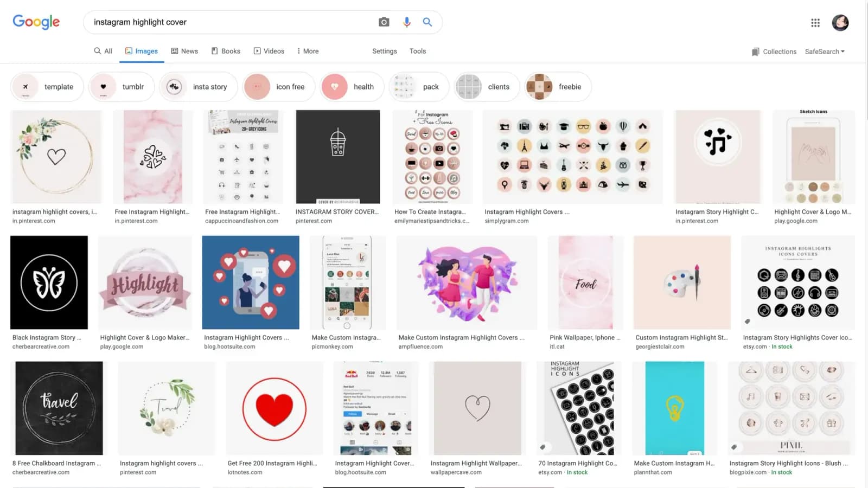Open the red heart circle thumbnail
Screen dimensions: 868x488
(274, 408)
